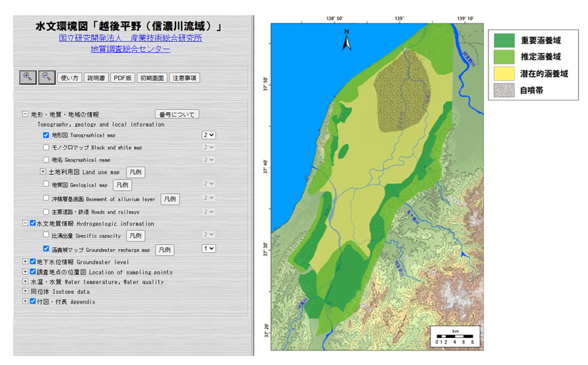The height and width of the screenshot is (365, 588).
Task: Collapse 地形・地質・地域の情報 section
Action: coord(25,113)
